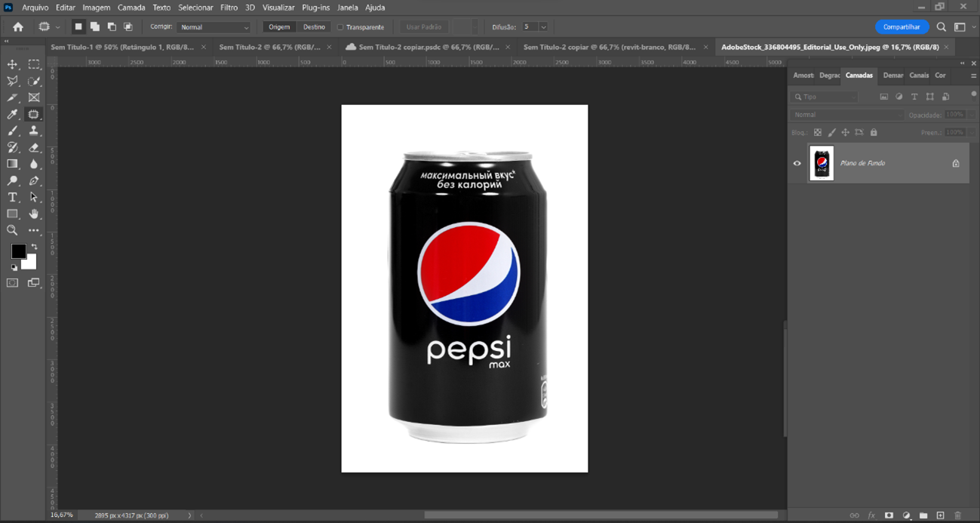Select the Destino patch option
The height and width of the screenshot is (523, 980).
pos(314,27)
